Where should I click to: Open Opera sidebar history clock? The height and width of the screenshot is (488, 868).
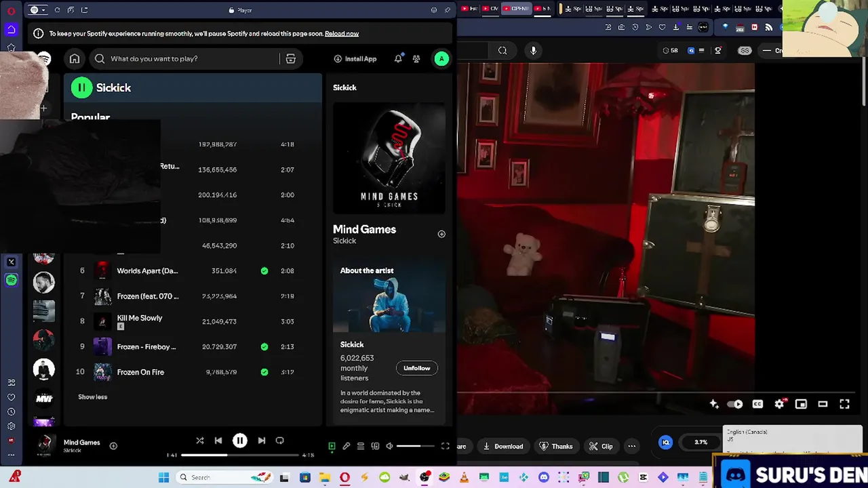(12, 412)
